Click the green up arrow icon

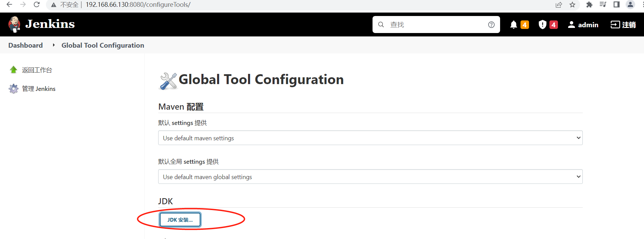[14, 70]
